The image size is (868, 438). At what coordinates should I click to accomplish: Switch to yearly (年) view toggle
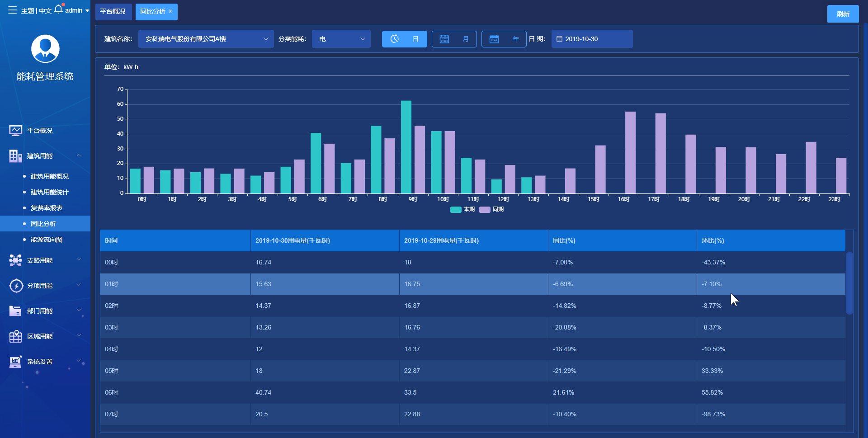(504, 39)
